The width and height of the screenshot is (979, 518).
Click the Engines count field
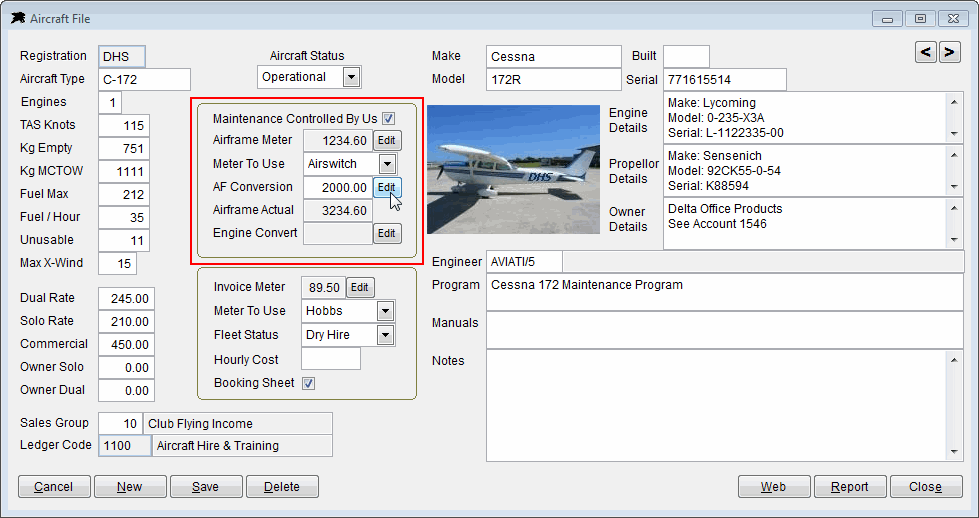coord(110,102)
